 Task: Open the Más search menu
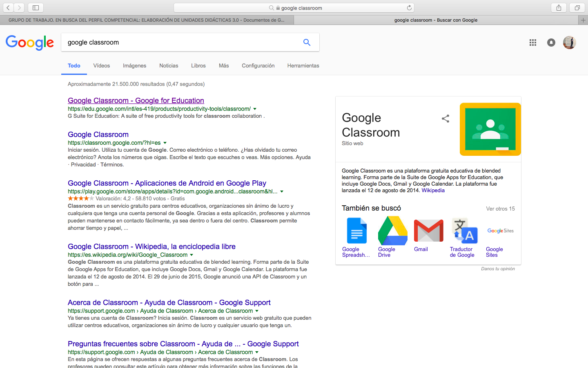pos(224,65)
